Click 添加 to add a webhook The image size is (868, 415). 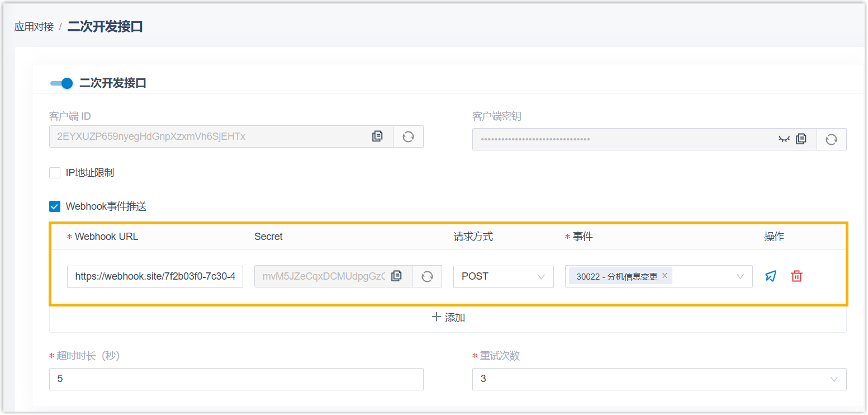coord(448,318)
